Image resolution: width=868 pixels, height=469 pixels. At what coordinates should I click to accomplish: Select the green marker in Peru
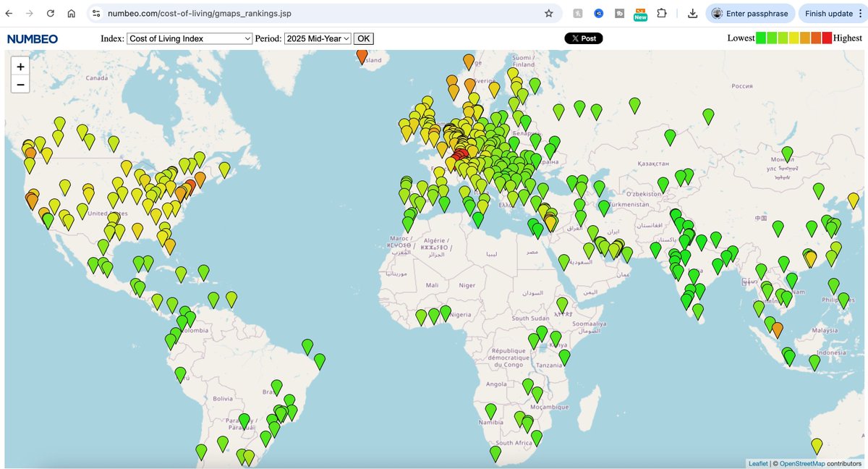[x=180, y=374]
